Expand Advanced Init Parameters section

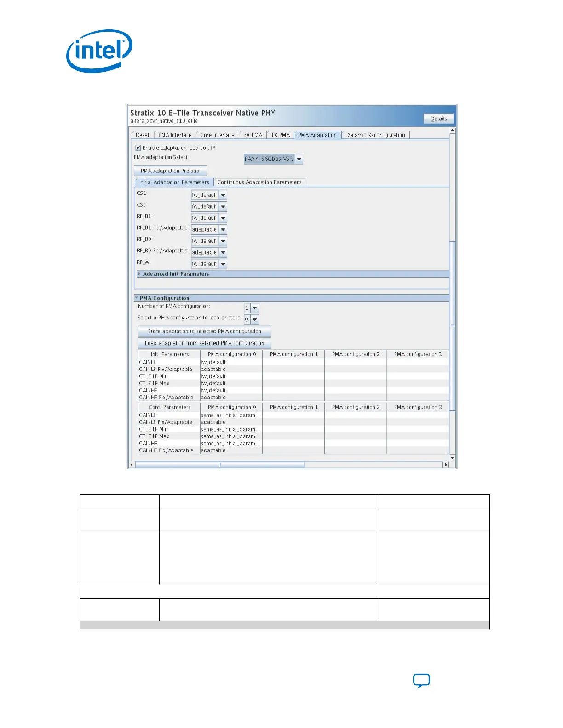139,274
